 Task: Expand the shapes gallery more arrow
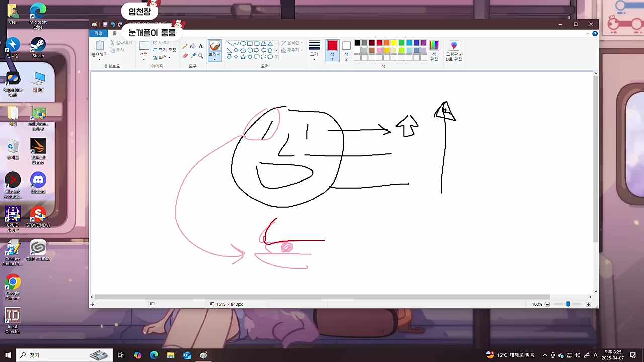pos(276,57)
